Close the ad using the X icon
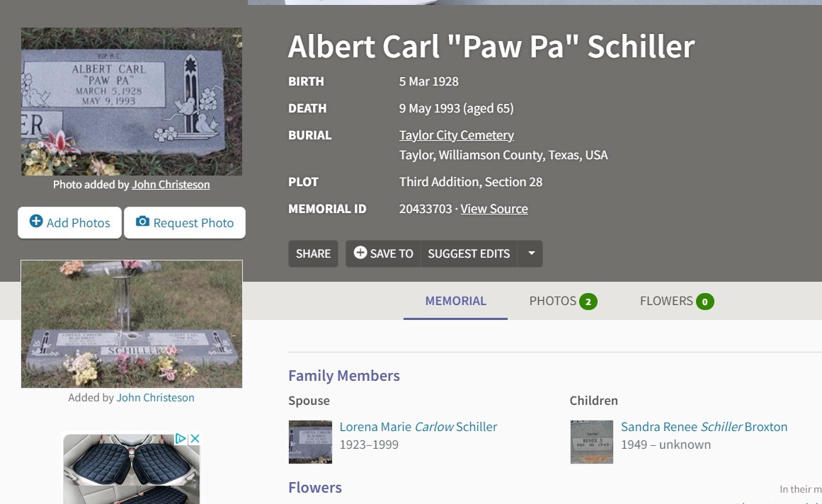This screenshot has width=822, height=504. tap(195, 438)
